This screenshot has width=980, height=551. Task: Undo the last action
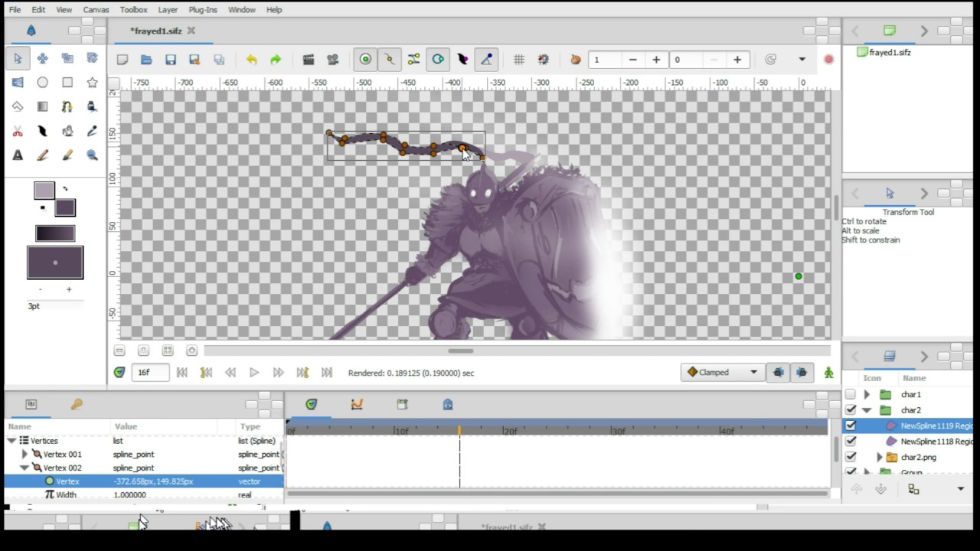251,60
